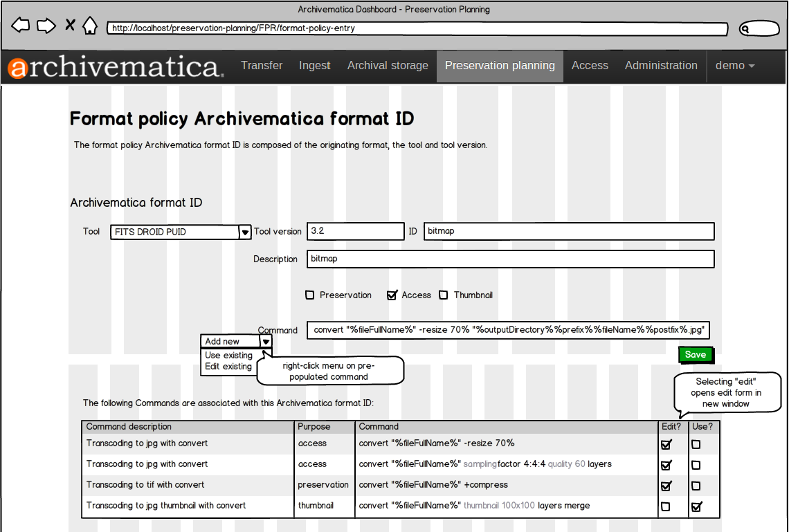Click the browser forward arrow icon

point(46,26)
